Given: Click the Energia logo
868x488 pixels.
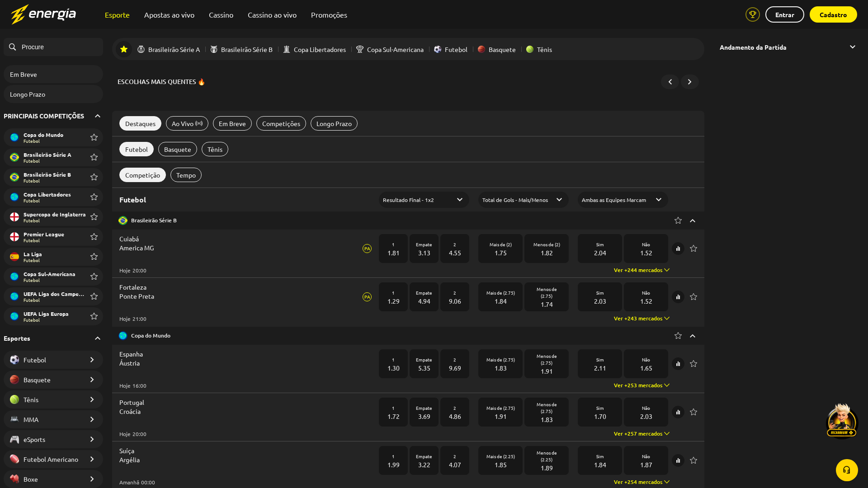Looking at the screenshot, I should (x=43, y=14).
